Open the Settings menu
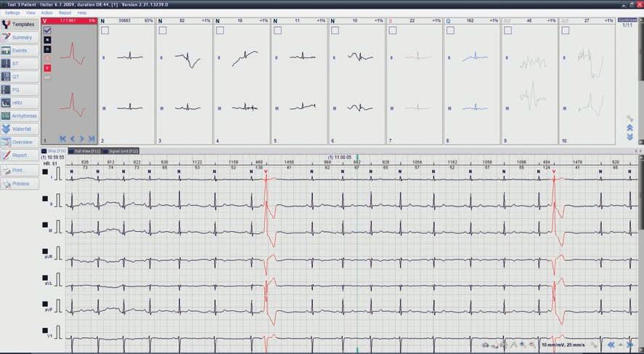 click(x=12, y=13)
